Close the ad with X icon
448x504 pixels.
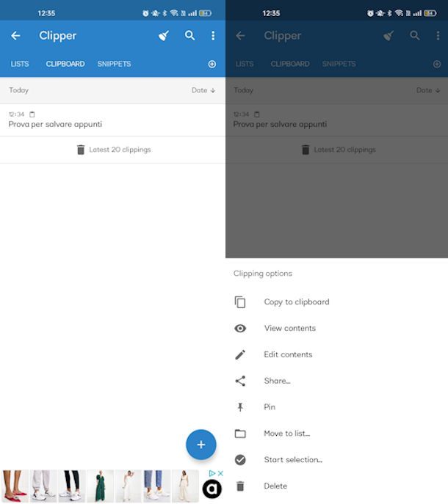[x=220, y=473]
